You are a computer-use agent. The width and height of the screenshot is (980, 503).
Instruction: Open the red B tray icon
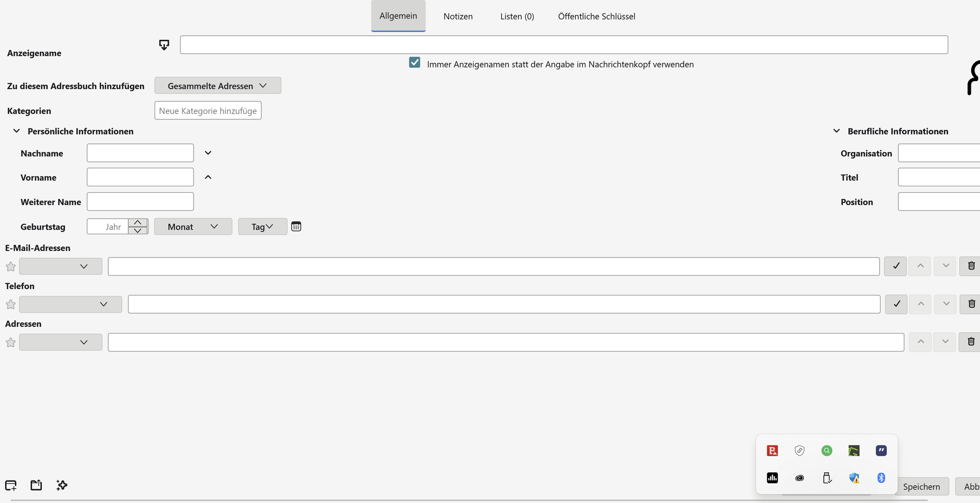pos(772,450)
